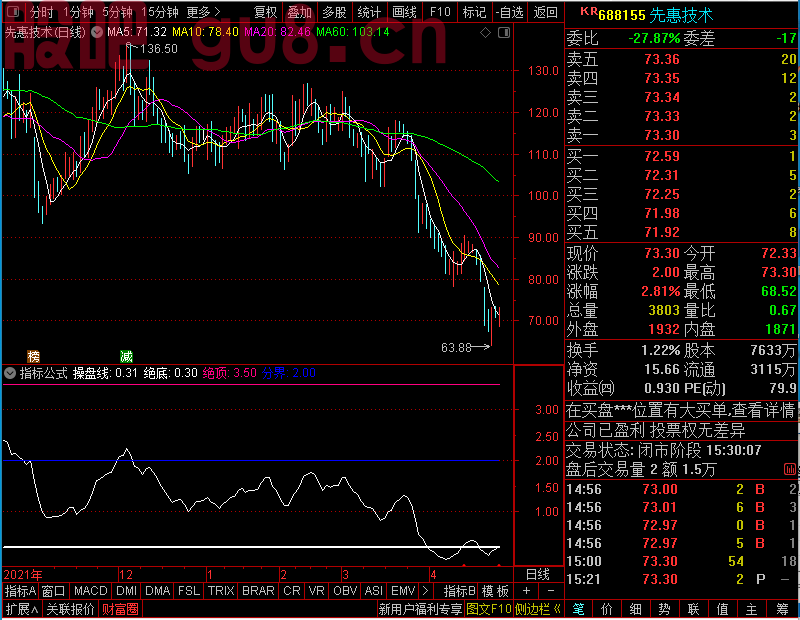Image resolution: width=800 pixels, height=620 pixels.
Task: Zoom out chart with minus button
Action: pos(551,591)
